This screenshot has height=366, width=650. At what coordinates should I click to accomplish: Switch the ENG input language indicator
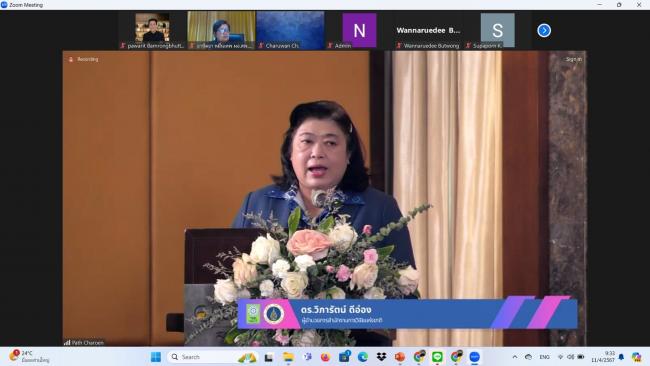(x=544, y=357)
